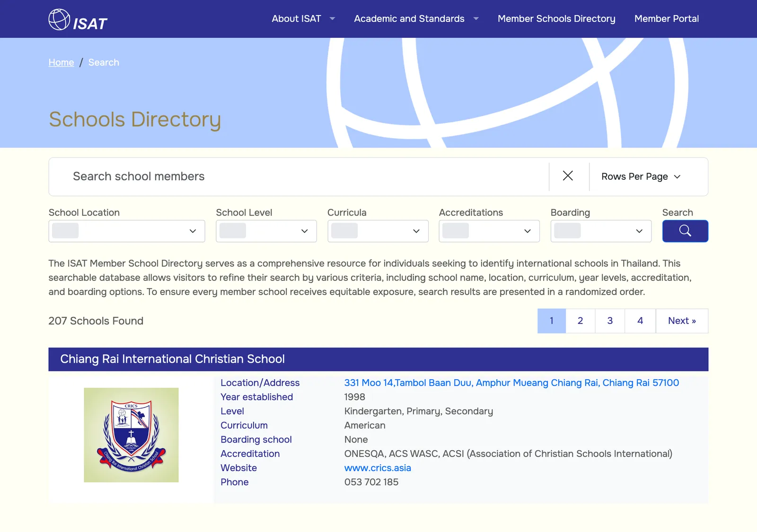Open the Accreditations dropdown
Viewport: 757px width, 532px height.
(x=489, y=231)
